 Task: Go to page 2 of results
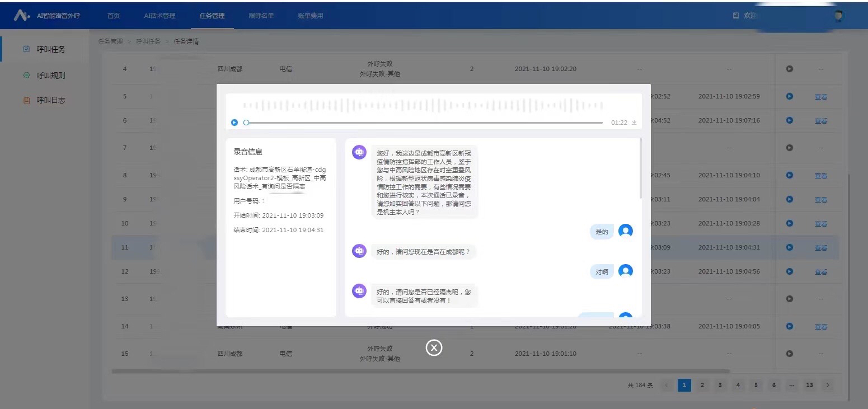tap(702, 385)
